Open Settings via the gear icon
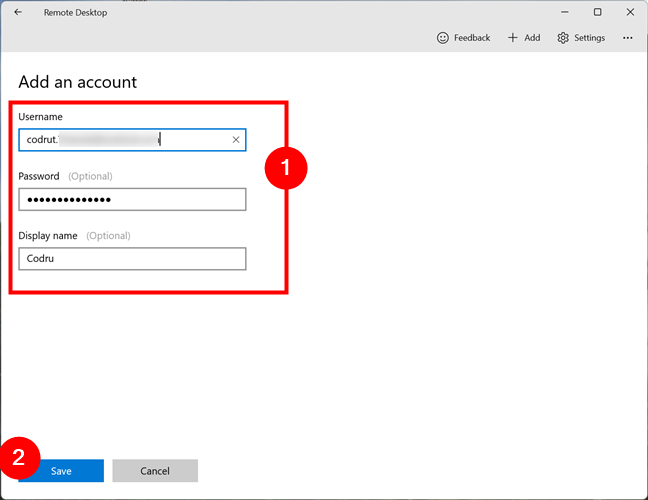This screenshot has width=648, height=500. coord(563,38)
